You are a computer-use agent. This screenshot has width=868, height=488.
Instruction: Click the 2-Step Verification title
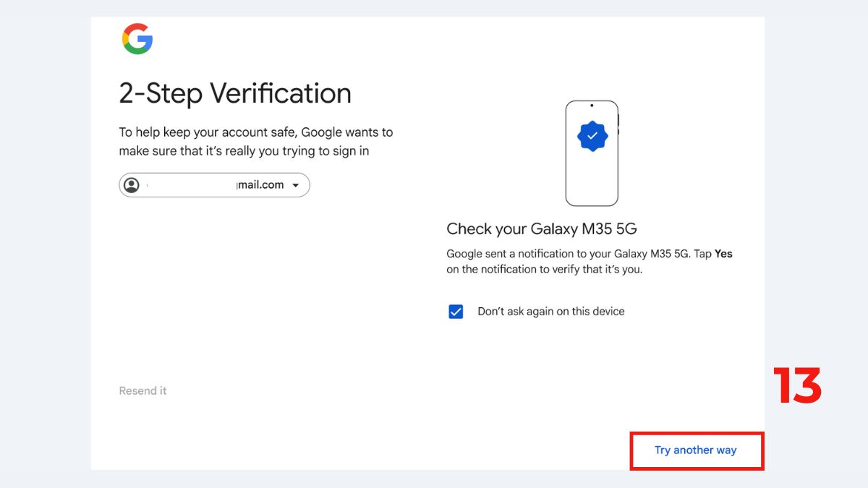point(235,93)
